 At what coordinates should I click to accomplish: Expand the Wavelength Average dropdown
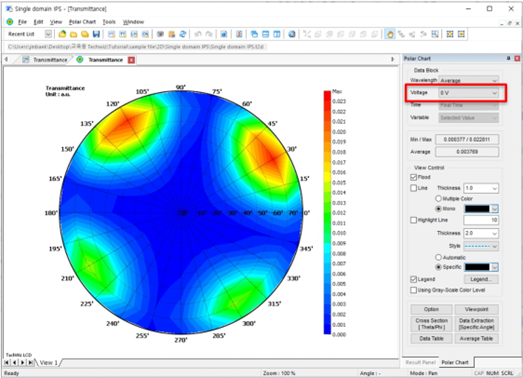point(469,80)
